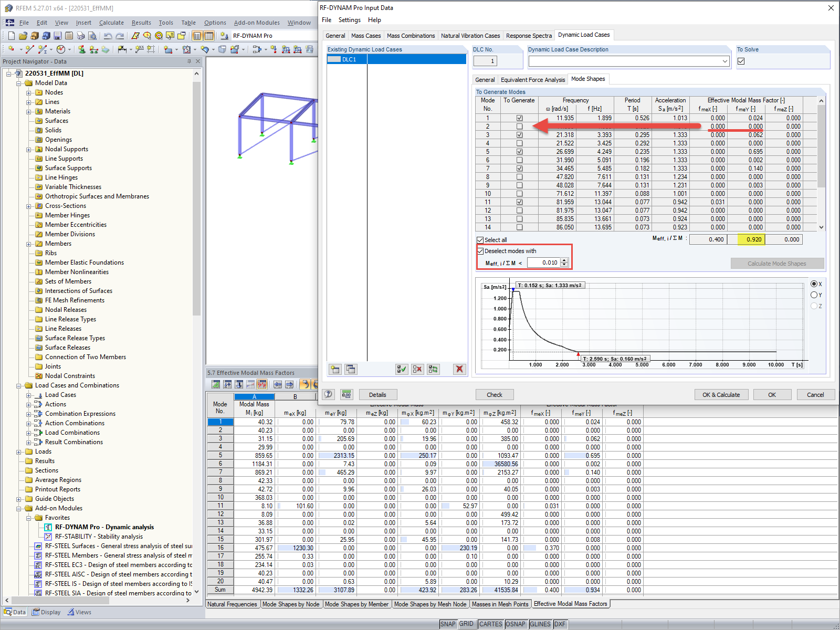Click the New Nodal Support icon
Screen dimensions: 840x630
click(82, 49)
